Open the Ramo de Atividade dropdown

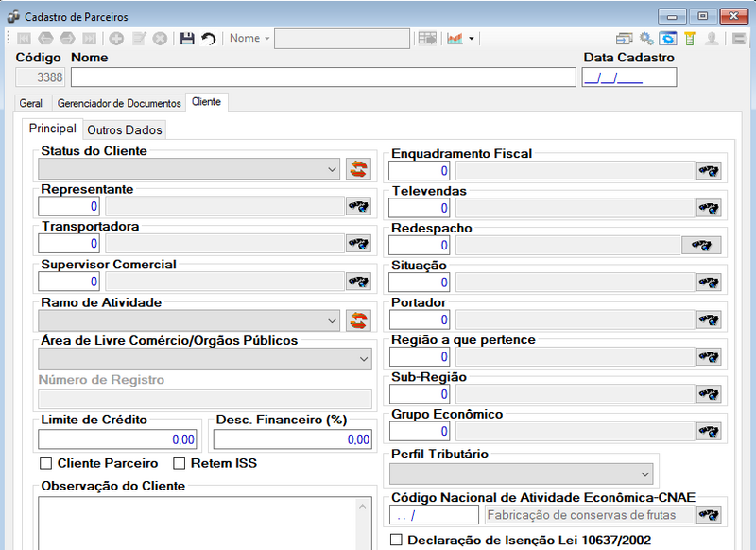point(189,320)
